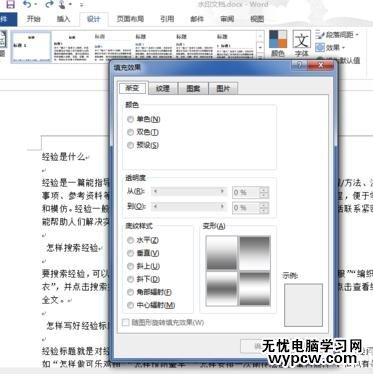The width and height of the screenshot is (373, 374).
Task: Open the 段落间距 paragraph spacing dropdown
Action: (x=337, y=35)
